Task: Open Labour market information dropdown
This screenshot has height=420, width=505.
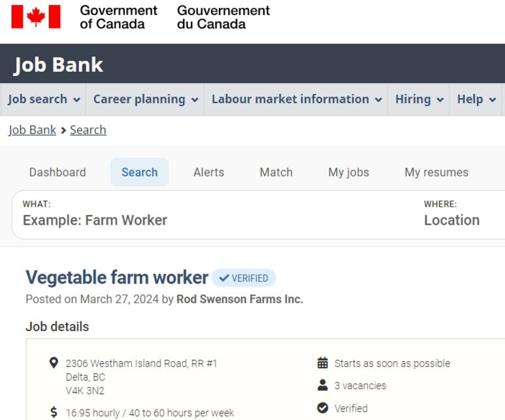Action: [x=297, y=99]
